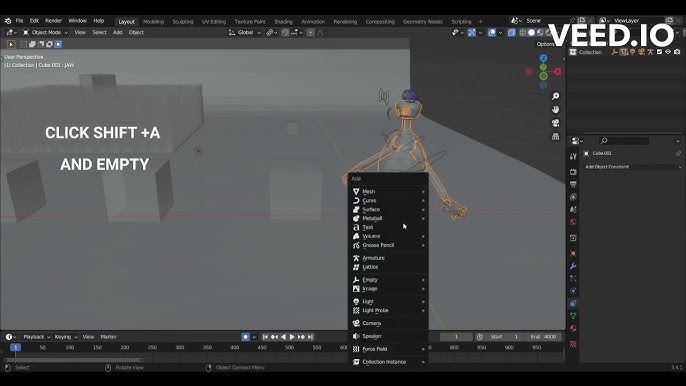Open Global transform orientation dropdown
Viewport: 686px width, 386px height.
[x=245, y=32]
